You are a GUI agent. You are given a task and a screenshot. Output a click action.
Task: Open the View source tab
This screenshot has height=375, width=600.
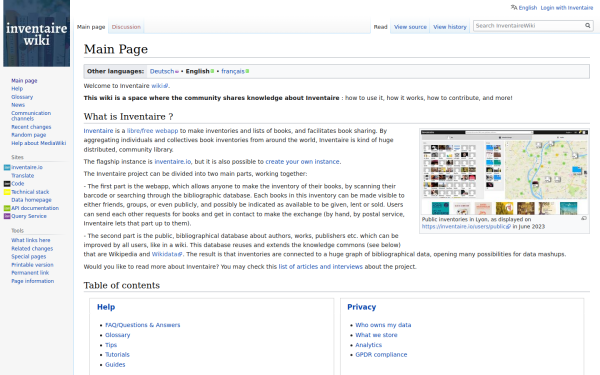pyautogui.click(x=410, y=27)
